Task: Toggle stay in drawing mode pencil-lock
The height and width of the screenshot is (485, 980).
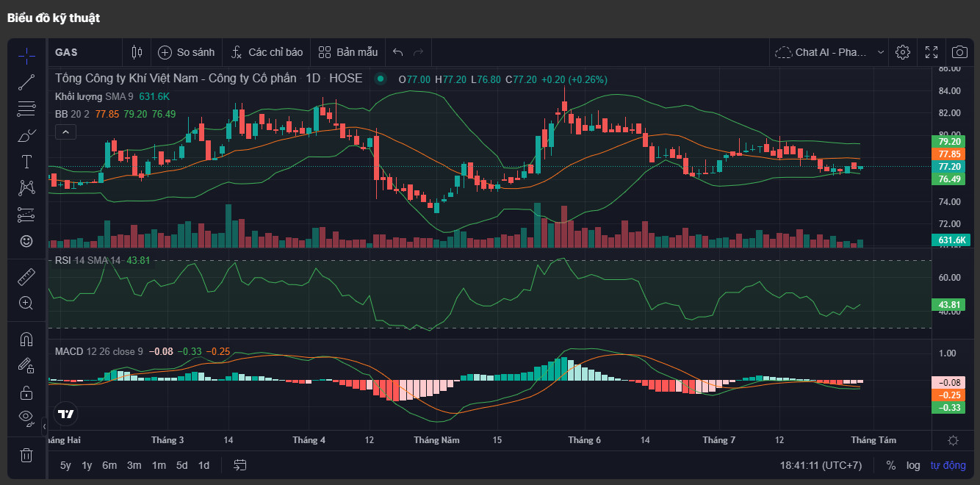Action: (26, 365)
